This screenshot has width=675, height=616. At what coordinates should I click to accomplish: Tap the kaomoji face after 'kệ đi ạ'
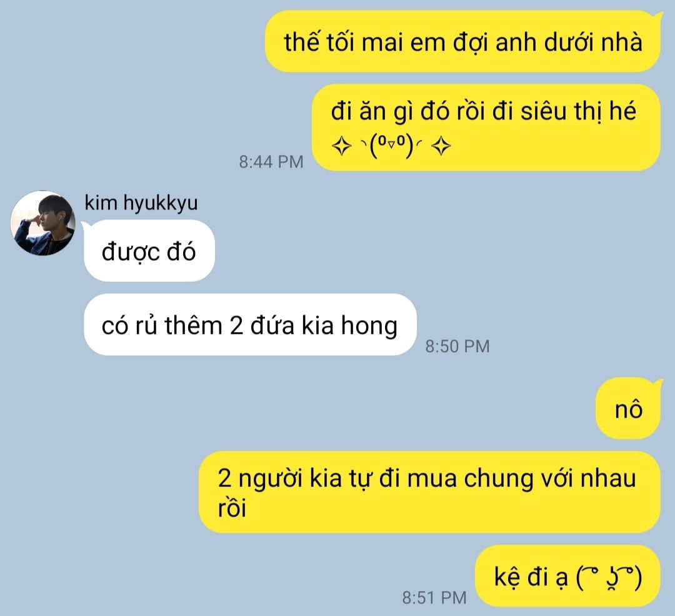point(609,577)
